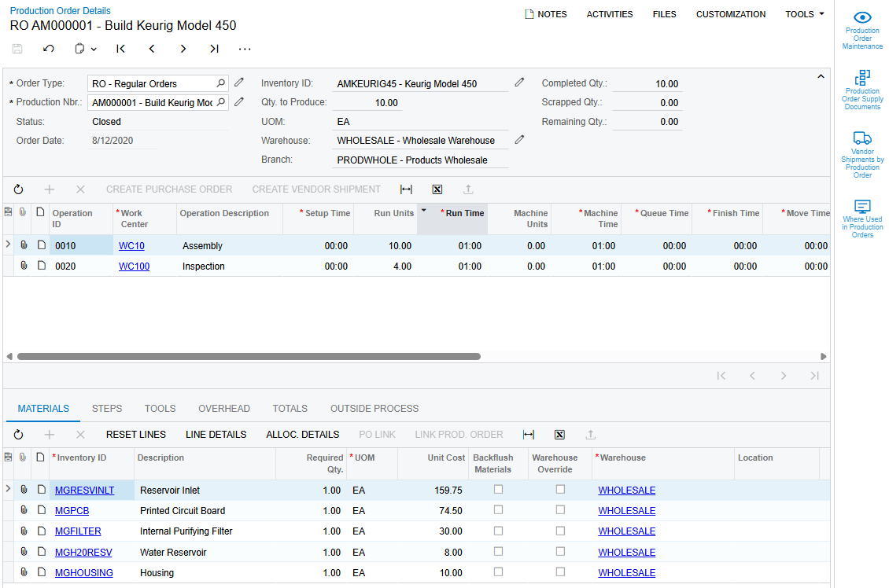Screen dimensions: 889x588
Task: Click the RESET LINES button
Action: click(136, 435)
